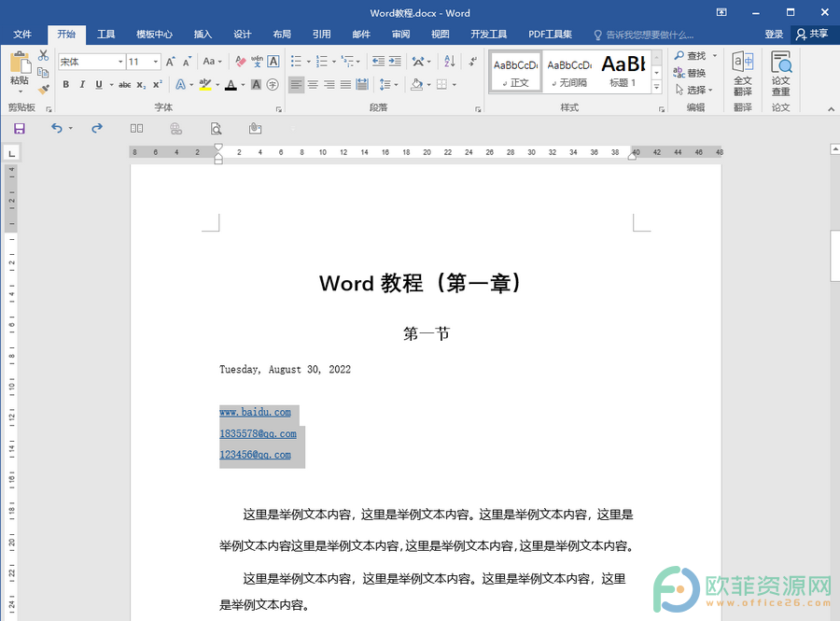This screenshot has height=621, width=840.
Task: Apply the font color swatch
Action: pyautogui.click(x=231, y=85)
